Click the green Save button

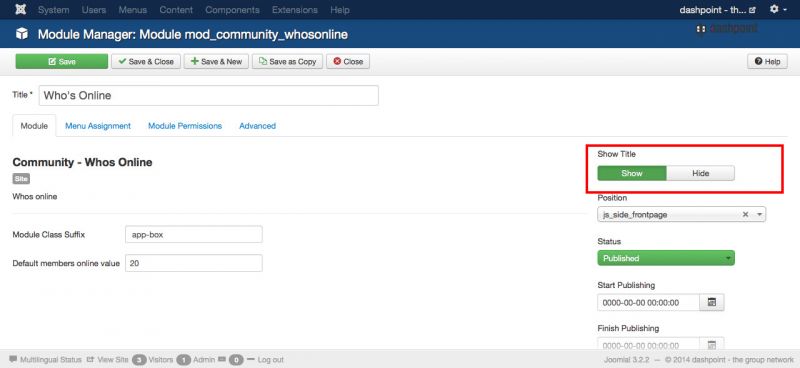tap(62, 61)
